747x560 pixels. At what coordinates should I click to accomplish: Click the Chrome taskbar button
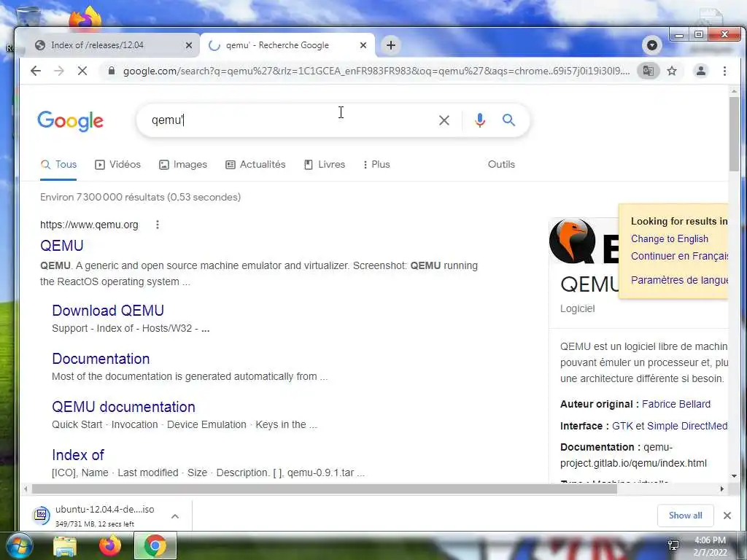pos(155,545)
